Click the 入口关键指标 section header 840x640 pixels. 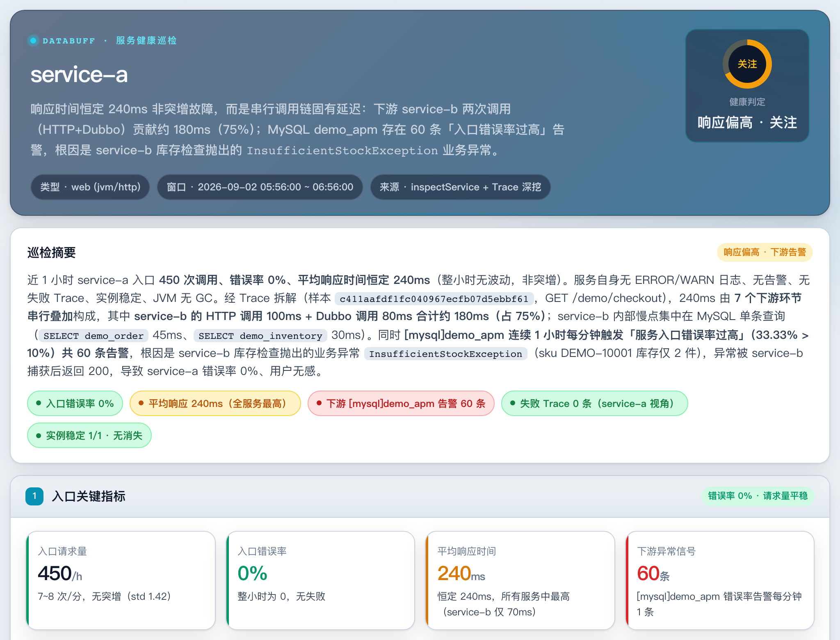[x=89, y=496]
